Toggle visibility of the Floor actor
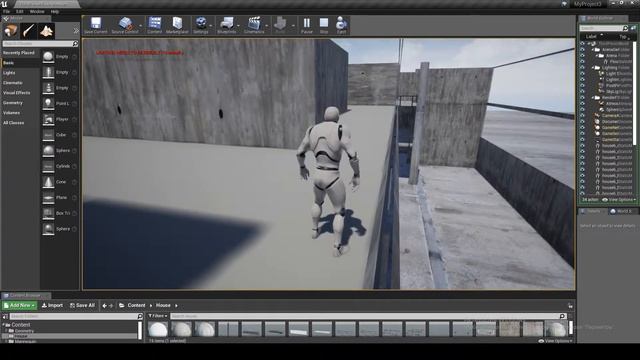The height and width of the screenshot is (360, 640). click(582, 62)
